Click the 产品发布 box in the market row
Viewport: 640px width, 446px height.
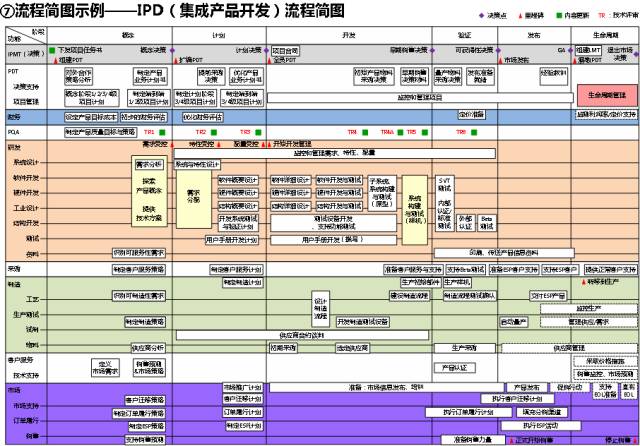point(526,387)
